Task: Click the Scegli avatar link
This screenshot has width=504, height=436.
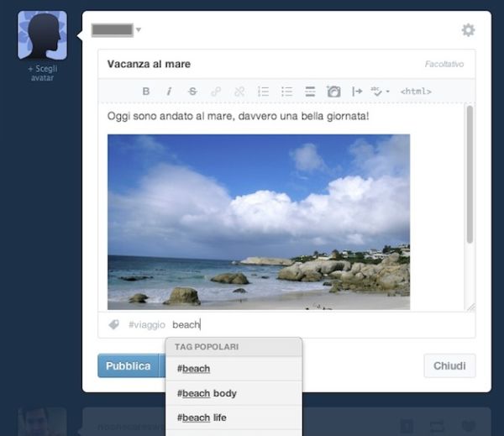Action: pos(42,72)
